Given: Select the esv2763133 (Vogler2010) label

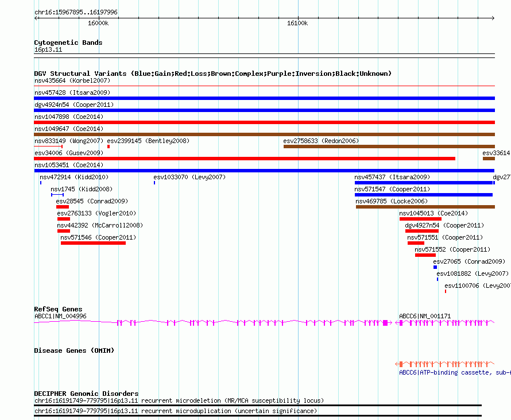Looking at the screenshot, I should click(96, 213).
